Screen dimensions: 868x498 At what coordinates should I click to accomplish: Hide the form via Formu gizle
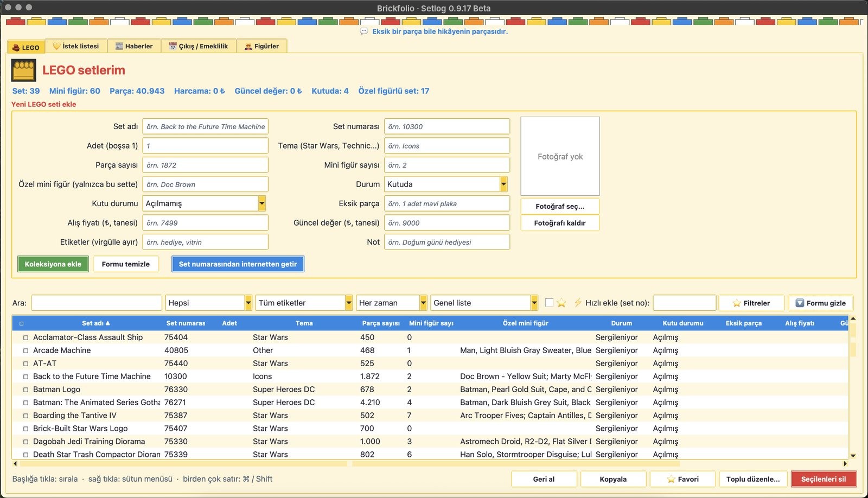(820, 303)
